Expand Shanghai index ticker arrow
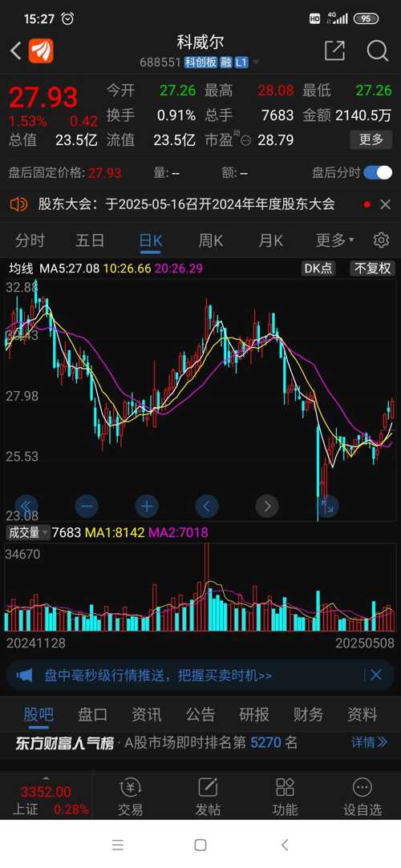The width and height of the screenshot is (401, 868). pyautogui.click(x=46, y=777)
